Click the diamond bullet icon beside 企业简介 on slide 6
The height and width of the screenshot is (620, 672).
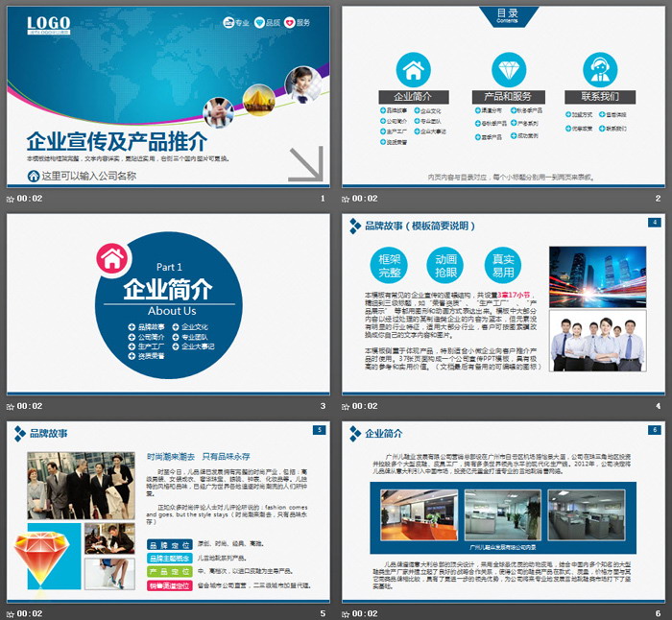tap(355, 434)
